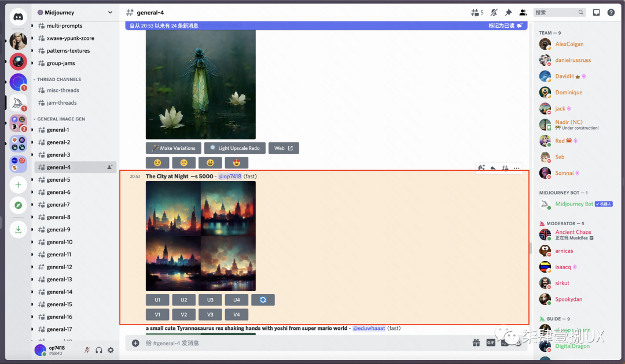Open the inbox icon in header

coord(596,13)
